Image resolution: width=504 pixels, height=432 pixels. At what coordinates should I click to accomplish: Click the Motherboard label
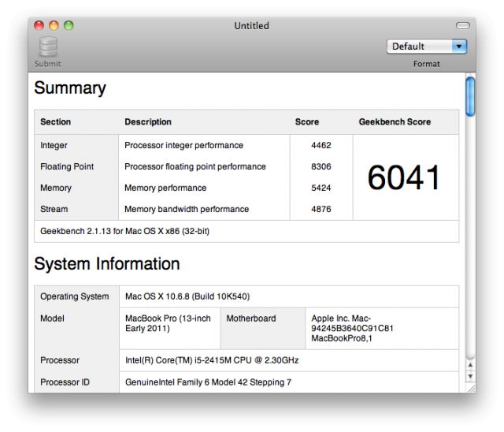click(x=251, y=318)
